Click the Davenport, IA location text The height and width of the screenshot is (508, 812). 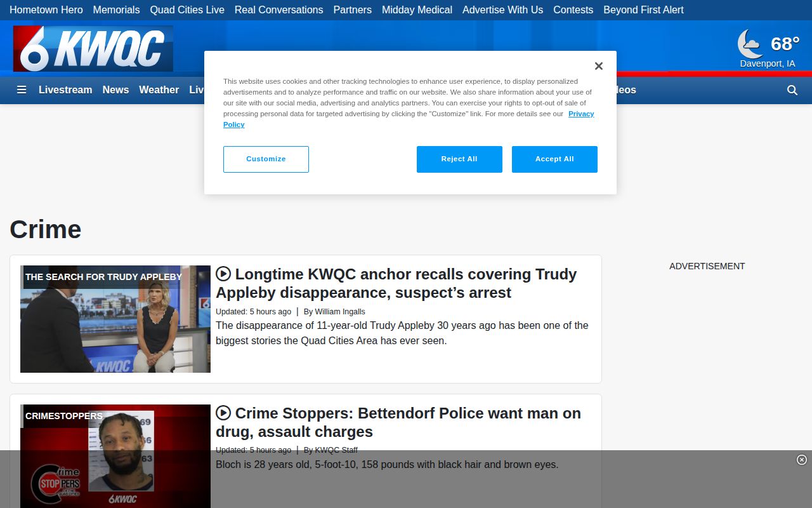(768, 63)
